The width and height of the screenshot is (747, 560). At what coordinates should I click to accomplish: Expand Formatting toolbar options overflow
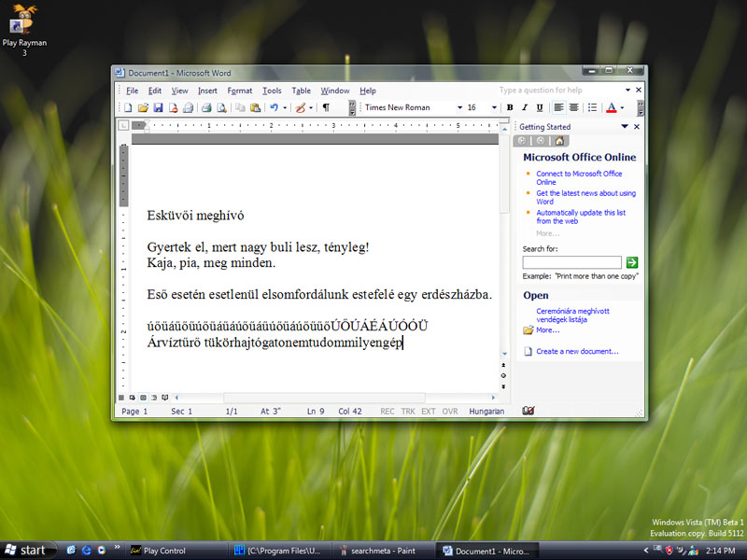[x=641, y=108]
